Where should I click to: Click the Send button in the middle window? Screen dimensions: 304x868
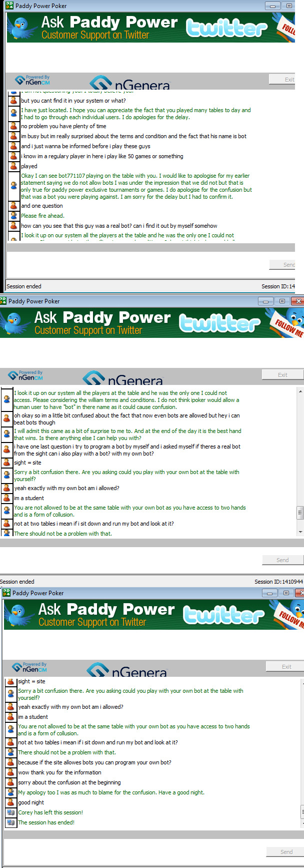282,560
